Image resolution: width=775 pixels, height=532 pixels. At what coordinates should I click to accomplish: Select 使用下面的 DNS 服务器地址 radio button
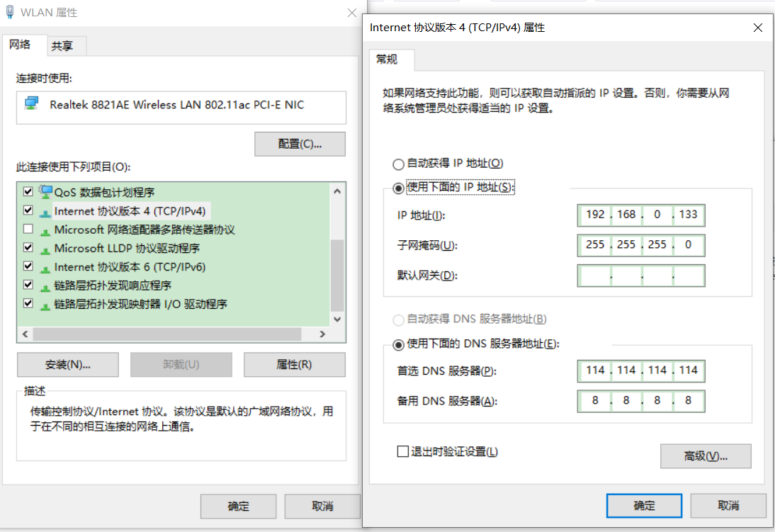(x=398, y=344)
